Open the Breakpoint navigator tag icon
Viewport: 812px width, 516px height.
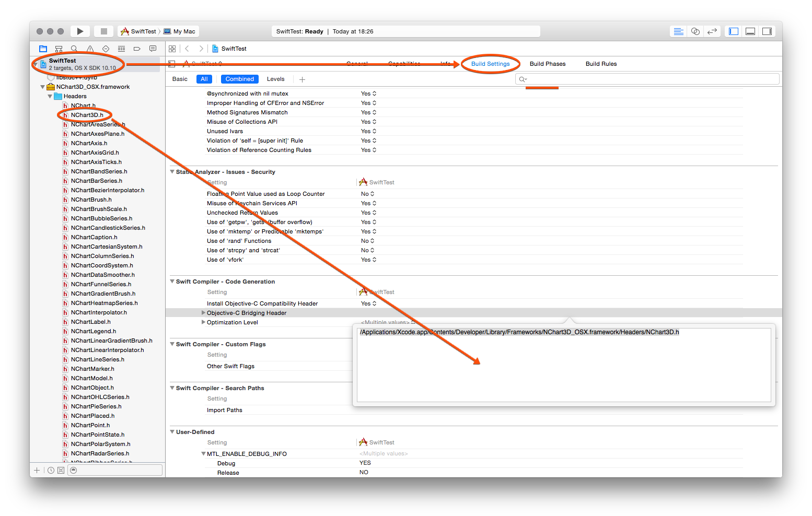point(137,49)
